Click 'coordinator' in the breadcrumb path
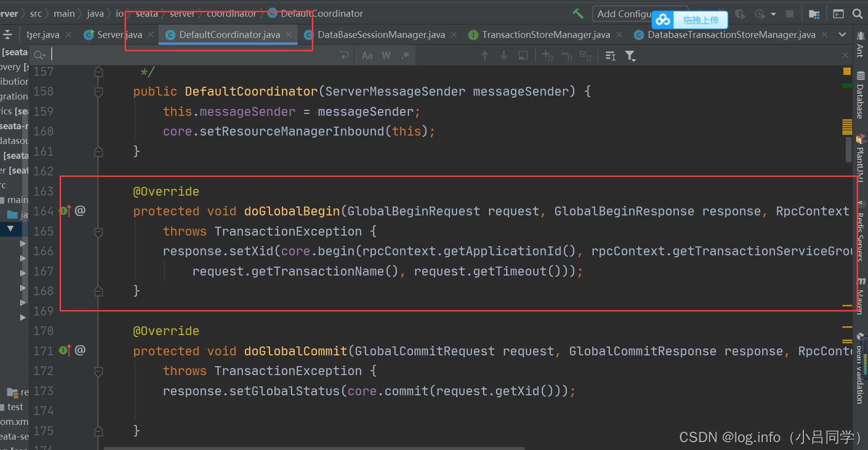Viewport: 868px width, 450px height. point(231,14)
